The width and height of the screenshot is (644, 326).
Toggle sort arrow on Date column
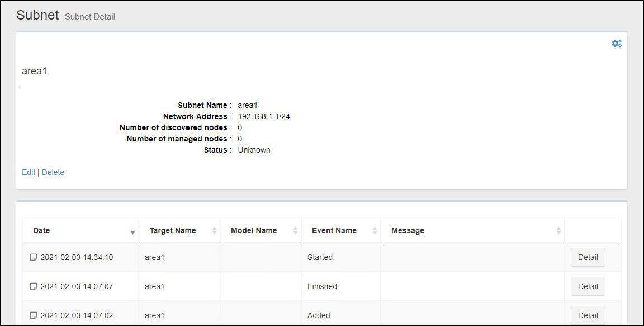pos(132,231)
